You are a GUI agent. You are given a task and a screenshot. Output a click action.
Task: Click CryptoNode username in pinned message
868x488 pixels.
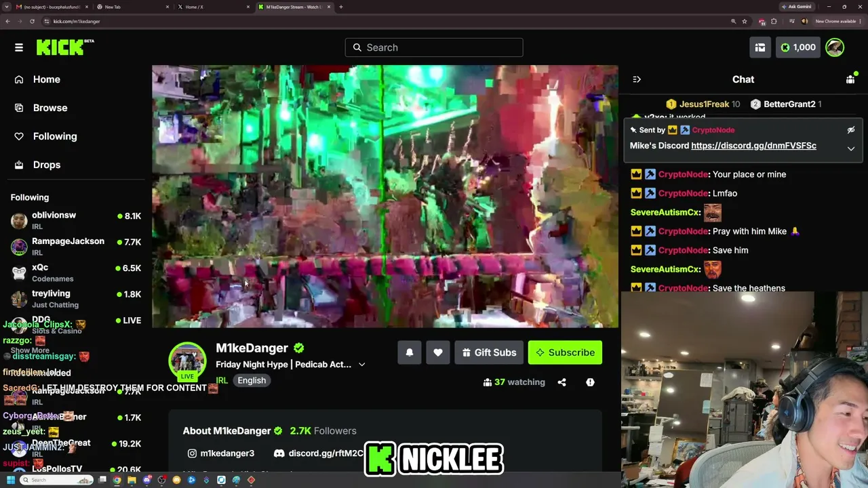point(713,130)
